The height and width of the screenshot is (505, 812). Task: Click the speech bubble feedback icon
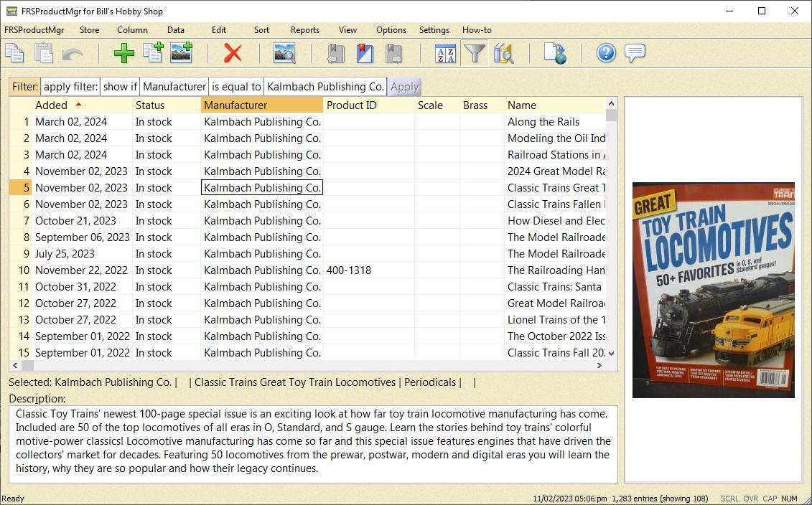635,53
